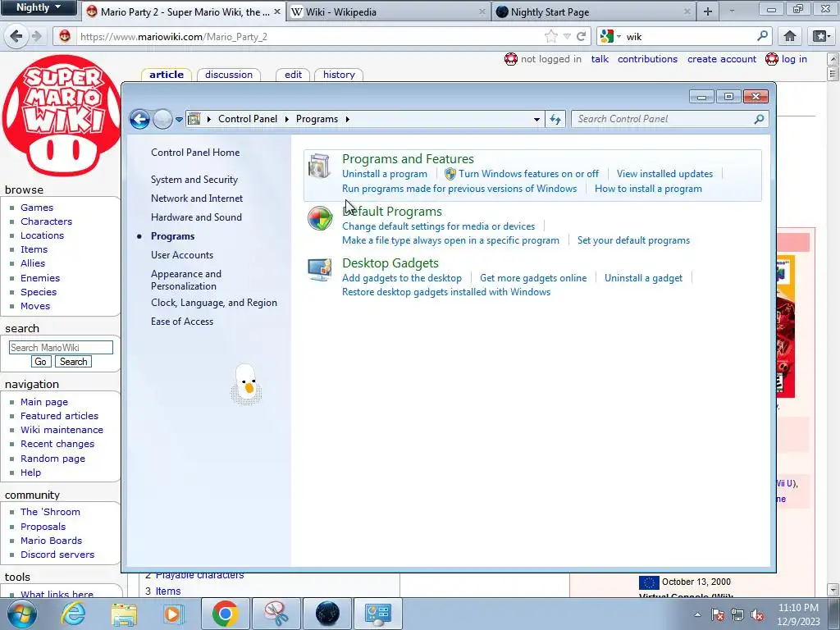Click the log in link

794,59
